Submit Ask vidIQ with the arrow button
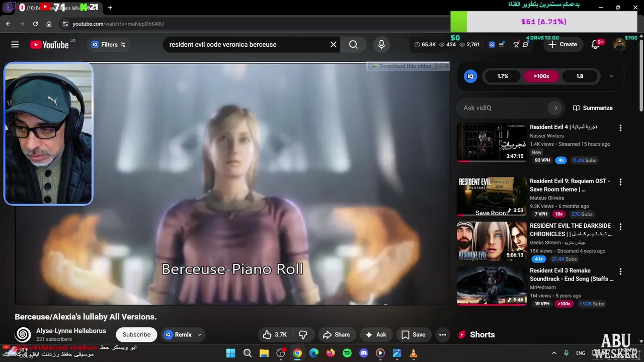The height and width of the screenshot is (362, 644). click(x=555, y=108)
